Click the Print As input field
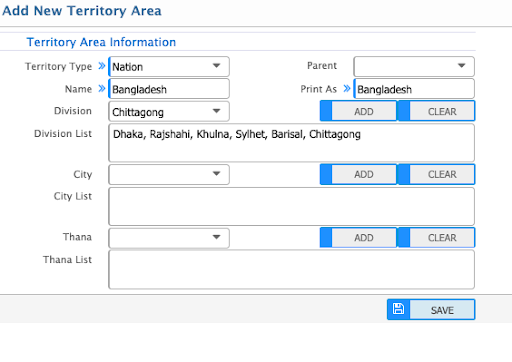 pos(414,89)
